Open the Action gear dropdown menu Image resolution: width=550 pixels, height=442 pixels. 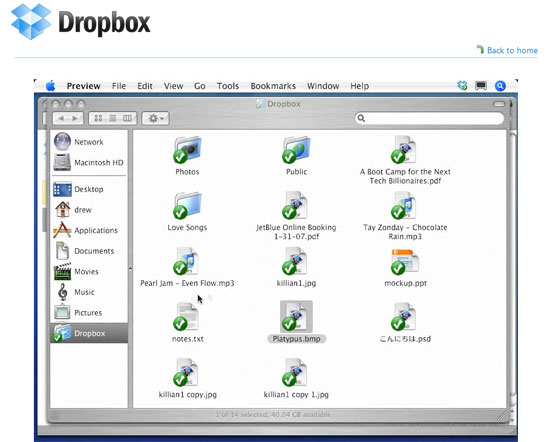(x=155, y=118)
